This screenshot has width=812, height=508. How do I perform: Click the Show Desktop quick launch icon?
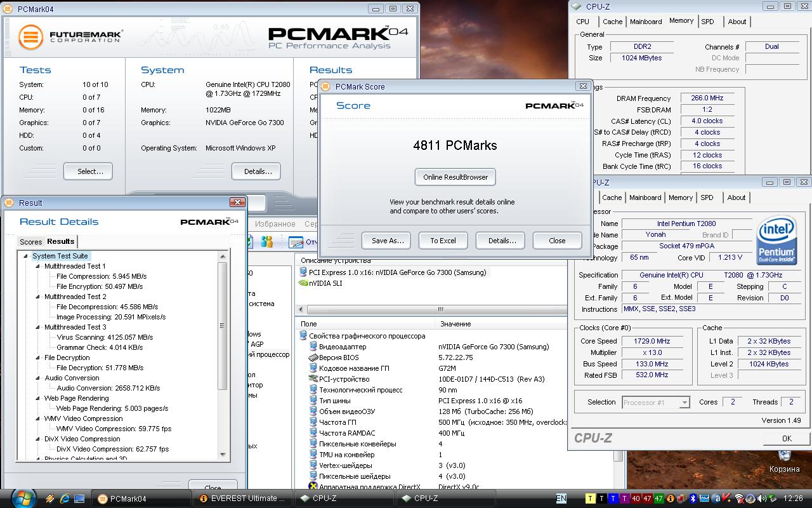tap(79, 498)
